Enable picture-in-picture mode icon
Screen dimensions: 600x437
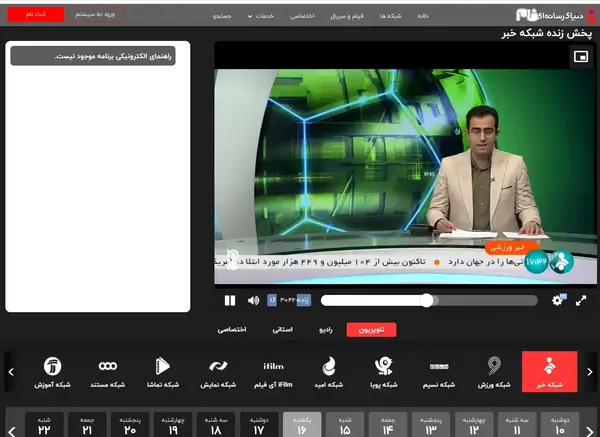pyautogui.click(x=581, y=57)
